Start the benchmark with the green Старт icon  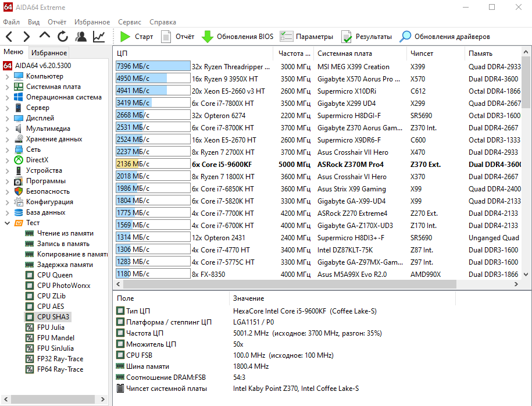pyautogui.click(x=125, y=36)
